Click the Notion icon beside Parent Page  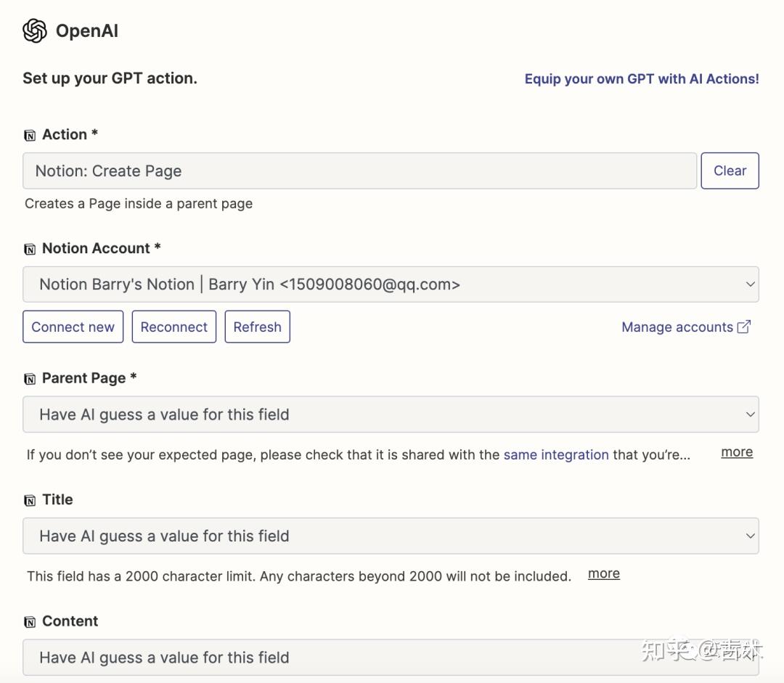click(x=29, y=378)
